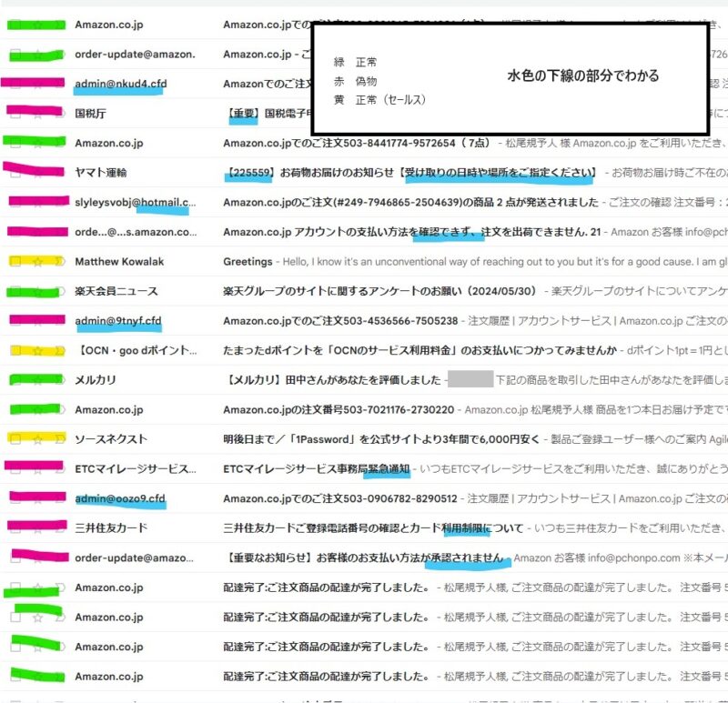Star the 国税庁 email
728x703 pixels.
click(37, 113)
